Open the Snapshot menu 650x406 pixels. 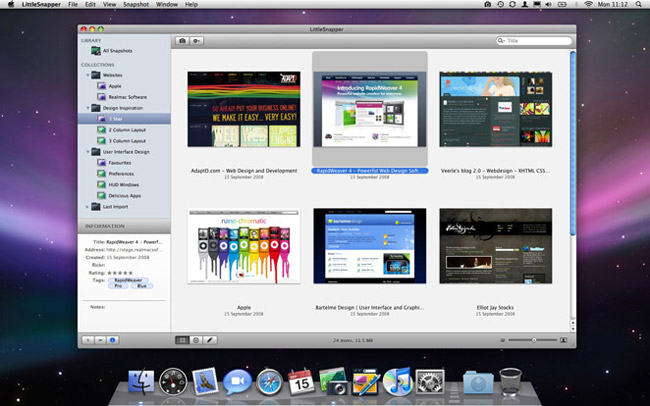click(x=136, y=5)
